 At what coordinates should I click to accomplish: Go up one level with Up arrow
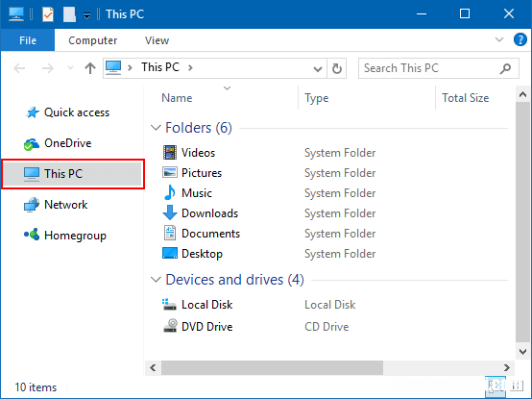point(90,68)
